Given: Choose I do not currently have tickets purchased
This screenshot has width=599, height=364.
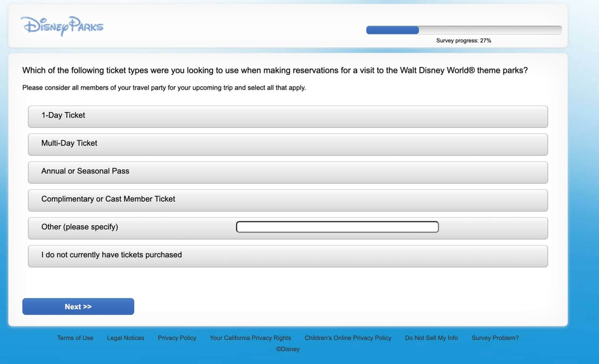Looking at the screenshot, I should [288, 256].
